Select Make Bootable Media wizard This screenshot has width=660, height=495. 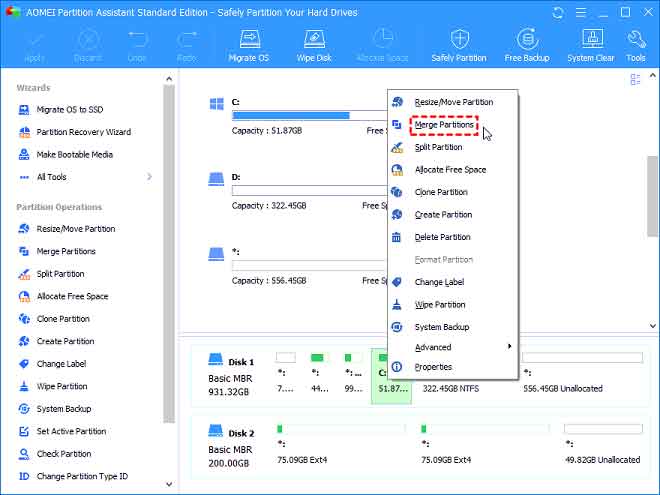(66, 154)
